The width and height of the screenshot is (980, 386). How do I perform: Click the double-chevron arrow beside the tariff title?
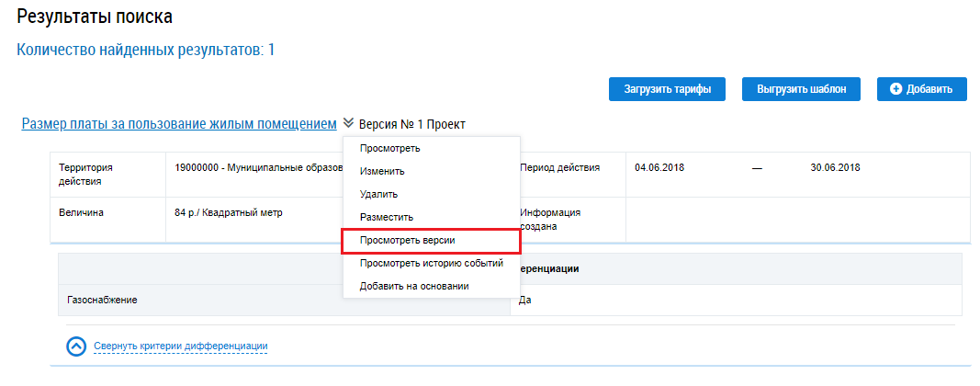coord(348,123)
